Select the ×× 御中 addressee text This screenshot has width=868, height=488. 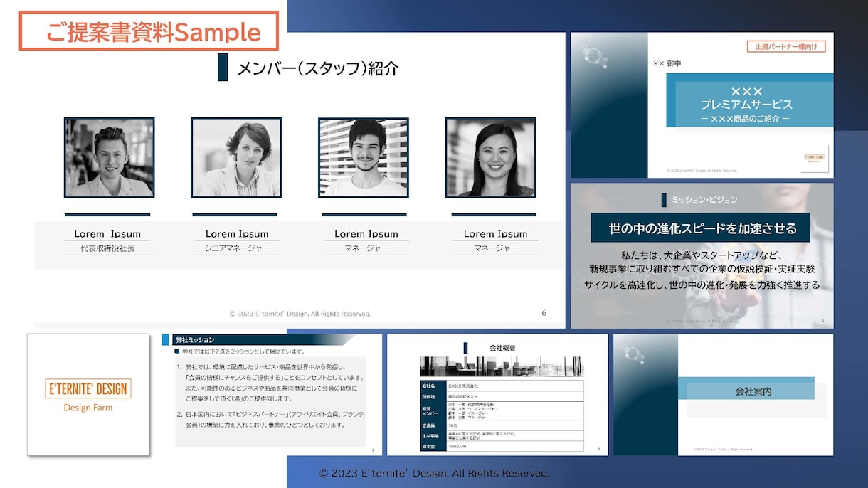coord(667,63)
